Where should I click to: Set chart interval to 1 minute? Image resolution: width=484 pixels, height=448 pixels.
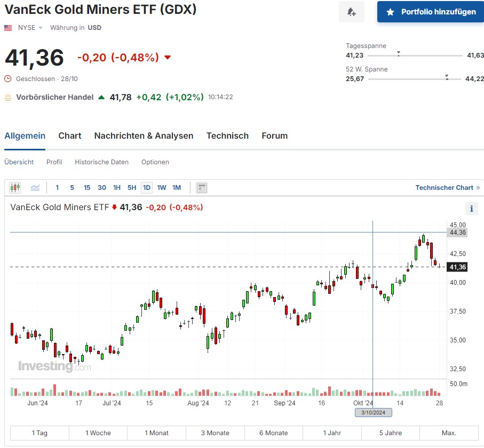click(57, 188)
